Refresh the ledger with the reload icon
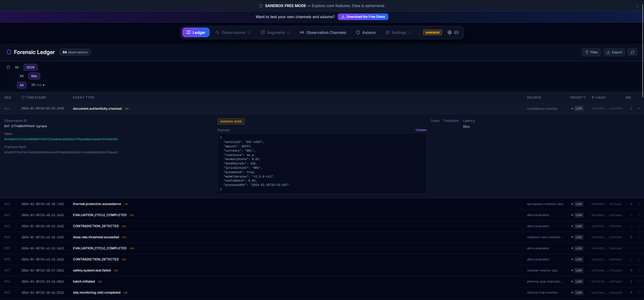 tap(632, 52)
